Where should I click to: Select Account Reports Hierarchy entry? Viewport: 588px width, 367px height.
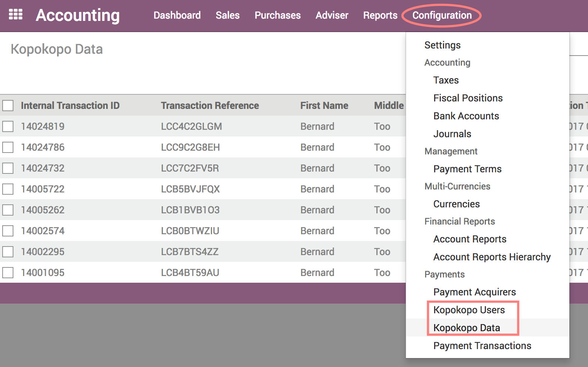[x=492, y=257]
